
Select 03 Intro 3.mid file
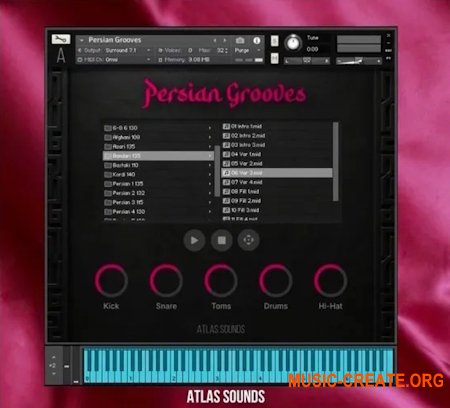pos(277,145)
